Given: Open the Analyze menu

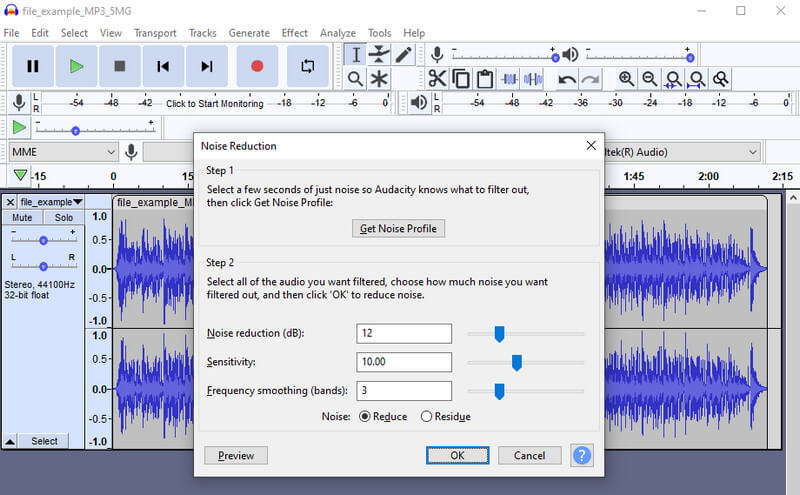Looking at the screenshot, I should pyautogui.click(x=338, y=33).
